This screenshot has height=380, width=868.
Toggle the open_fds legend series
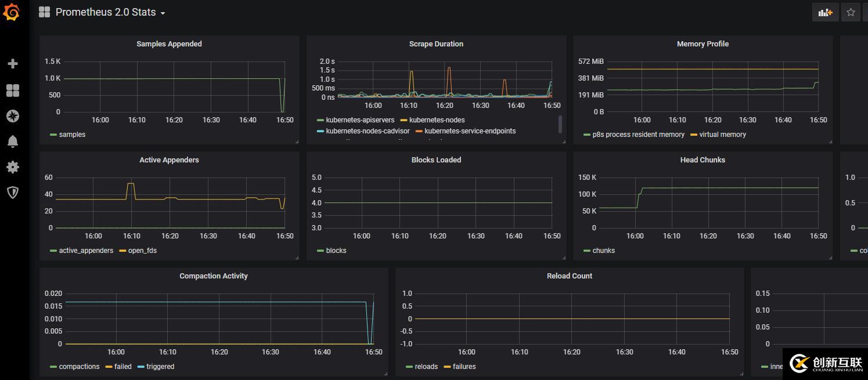click(x=142, y=251)
